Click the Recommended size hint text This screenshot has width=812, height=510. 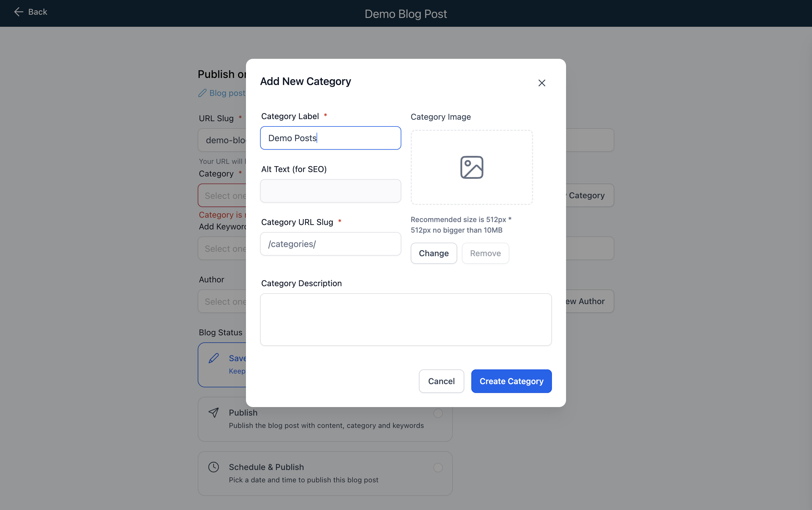point(461,224)
